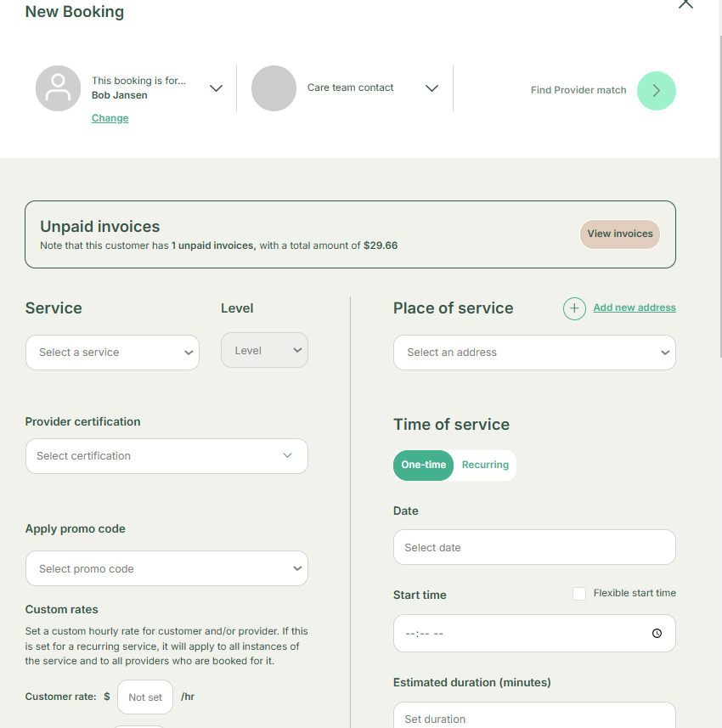Open the Select promo code dropdown
The height and width of the screenshot is (728, 722).
[x=166, y=569]
